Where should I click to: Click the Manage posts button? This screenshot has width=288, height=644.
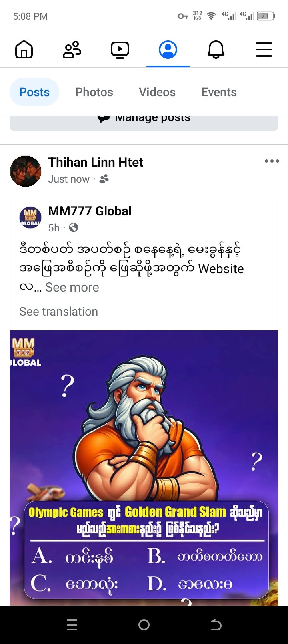[144, 123]
